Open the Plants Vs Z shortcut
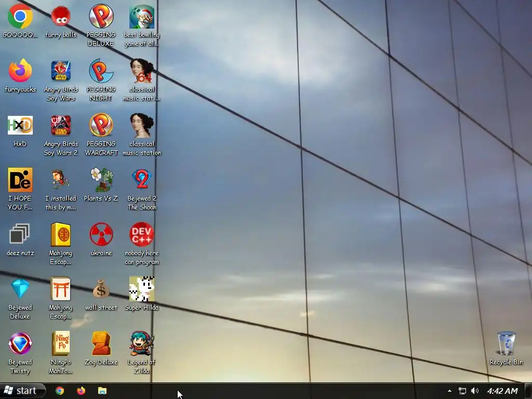This screenshot has height=399, width=532. pyautogui.click(x=101, y=180)
